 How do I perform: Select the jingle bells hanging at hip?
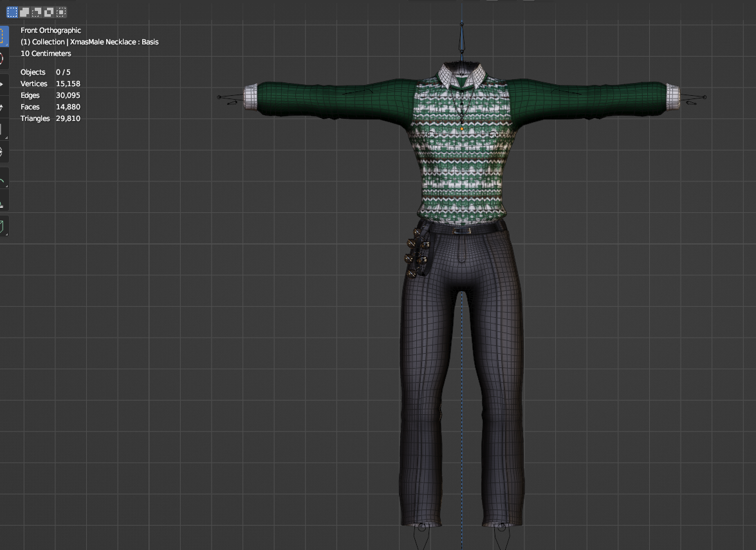417,252
